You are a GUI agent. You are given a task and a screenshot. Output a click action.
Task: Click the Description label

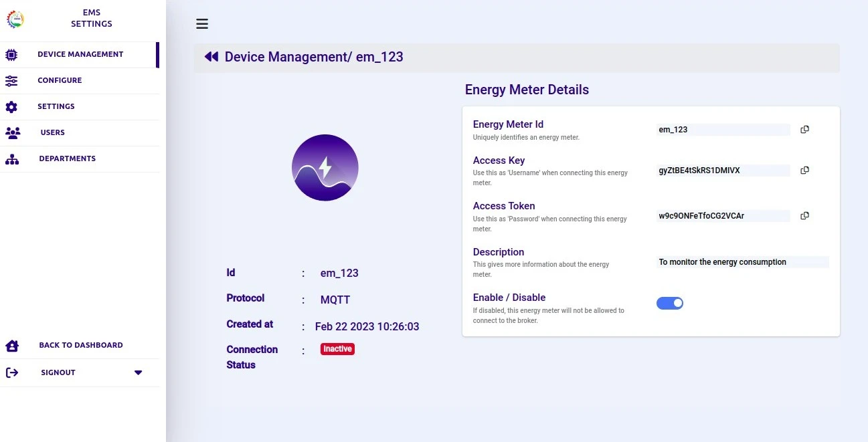coord(499,252)
